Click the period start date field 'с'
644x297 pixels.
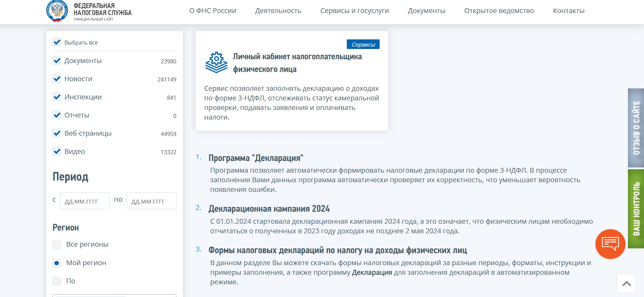[85, 201]
